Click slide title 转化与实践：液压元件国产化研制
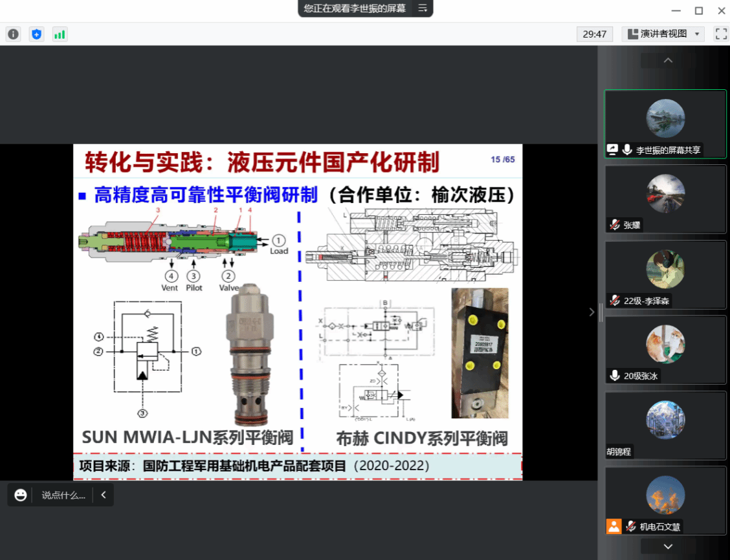This screenshot has width=730, height=560. [262, 162]
